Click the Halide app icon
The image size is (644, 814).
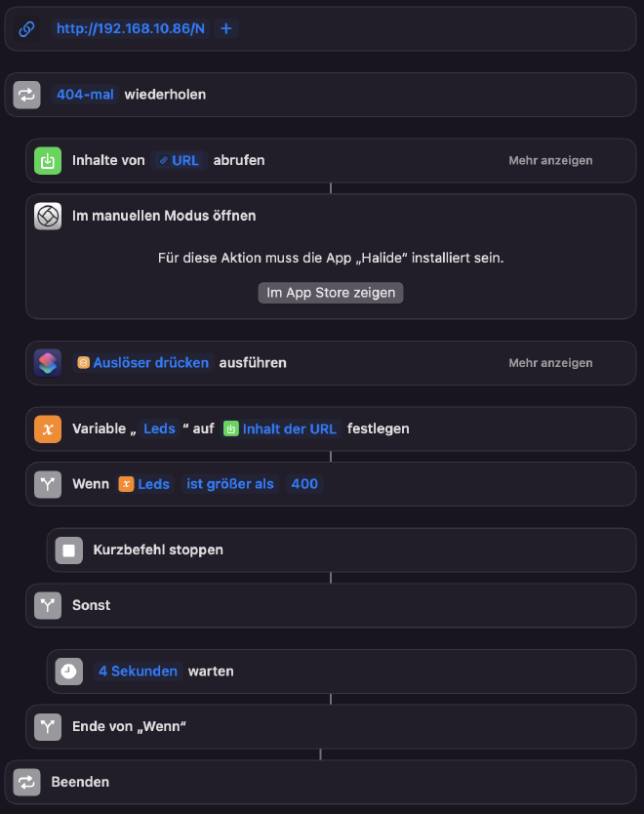point(47,216)
